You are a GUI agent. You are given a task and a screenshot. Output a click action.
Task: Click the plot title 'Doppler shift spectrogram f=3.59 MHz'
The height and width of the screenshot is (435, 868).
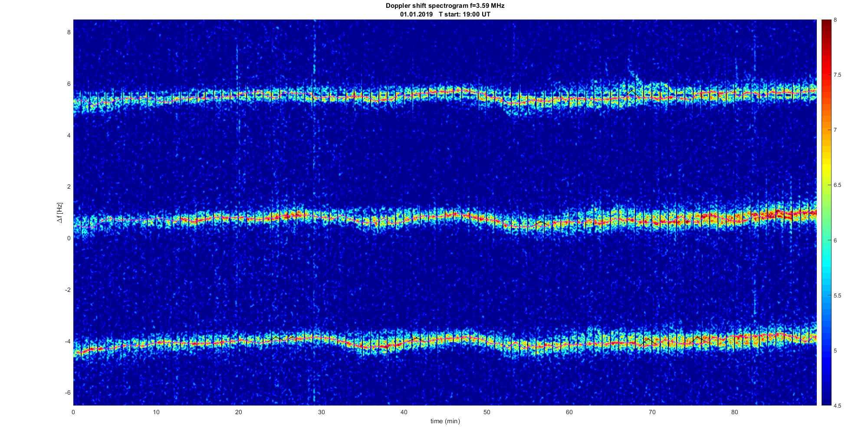click(445, 6)
